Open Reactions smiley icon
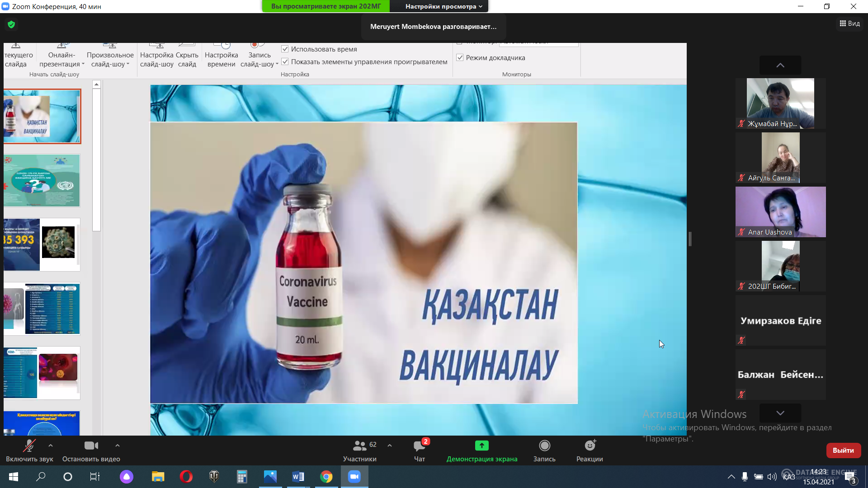The height and width of the screenshot is (488, 868). [590, 446]
